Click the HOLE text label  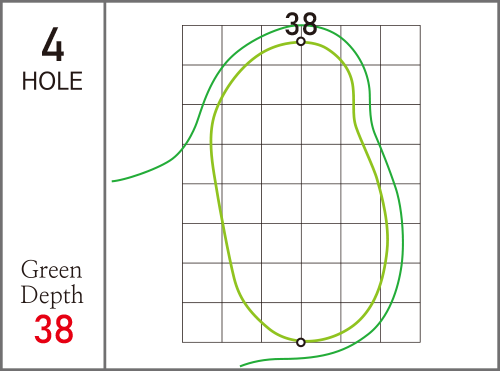pos(52,81)
